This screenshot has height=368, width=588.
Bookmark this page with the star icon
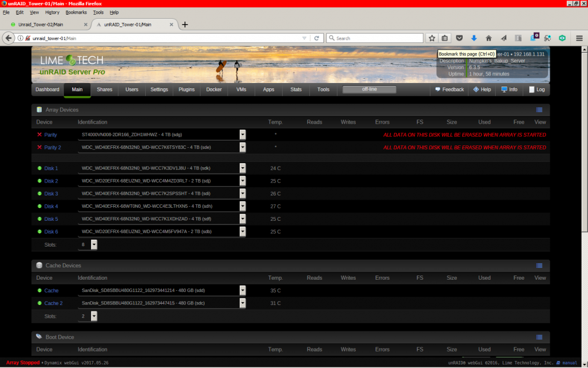(x=432, y=38)
